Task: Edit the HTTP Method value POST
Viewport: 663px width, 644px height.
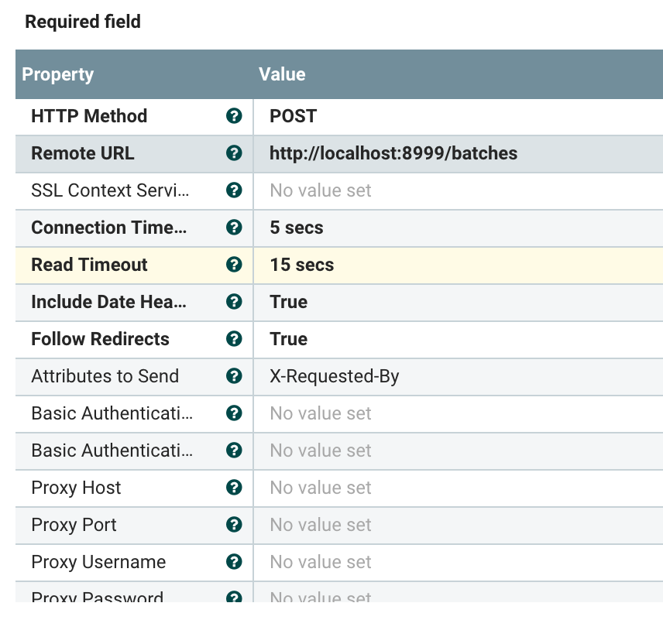Action: point(294,116)
